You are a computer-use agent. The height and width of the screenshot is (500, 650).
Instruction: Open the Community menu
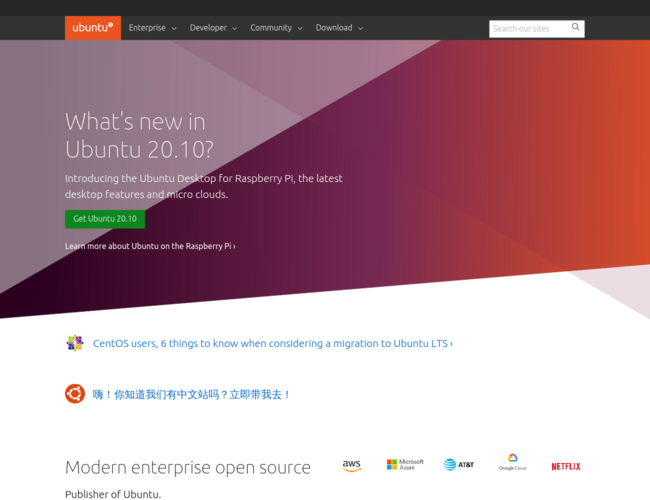(271, 28)
